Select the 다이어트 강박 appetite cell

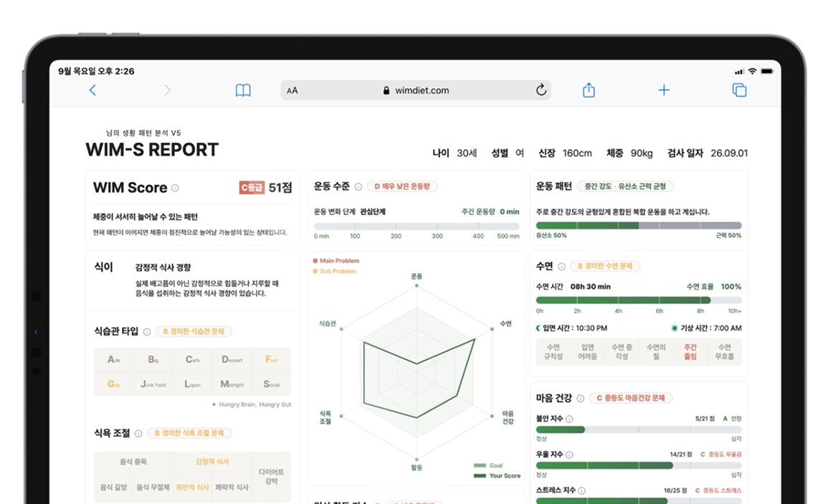[x=272, y=476]
